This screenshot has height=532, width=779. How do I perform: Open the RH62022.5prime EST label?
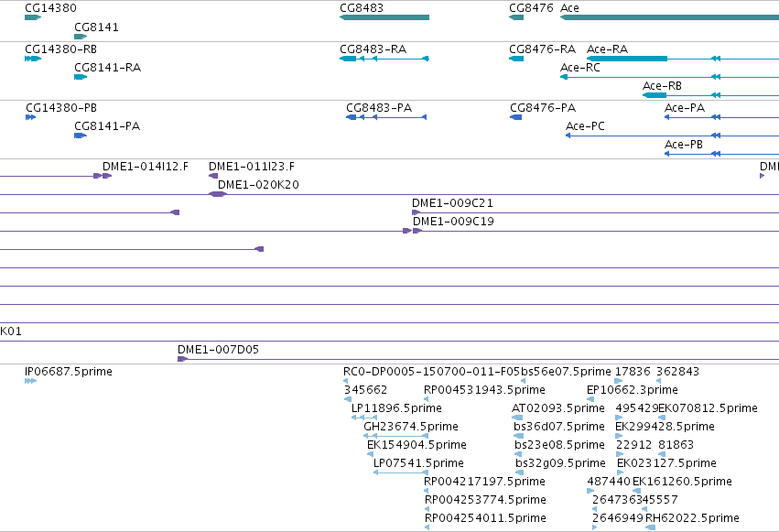click(x=692, y=518)
